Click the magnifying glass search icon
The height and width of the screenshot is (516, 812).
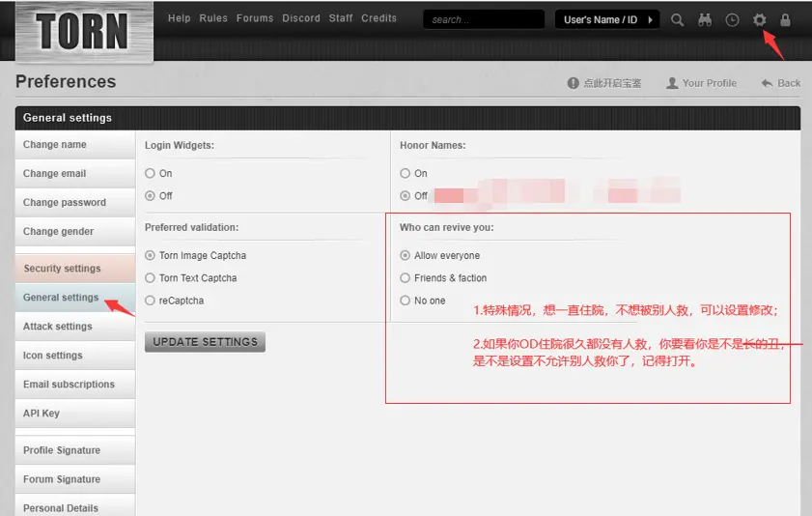678,19
